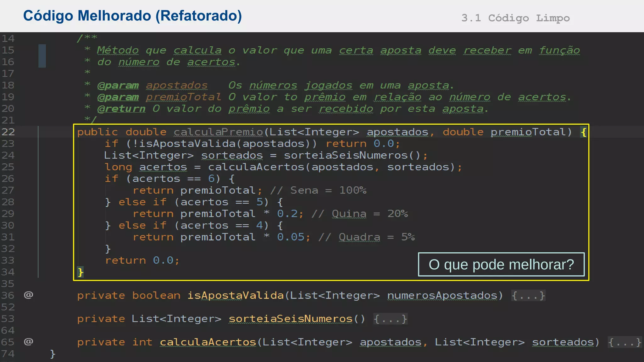This screenshot has height=362, width=644.
Task: Click the override gutter icon beside isApostaValida
Action: 29,295
